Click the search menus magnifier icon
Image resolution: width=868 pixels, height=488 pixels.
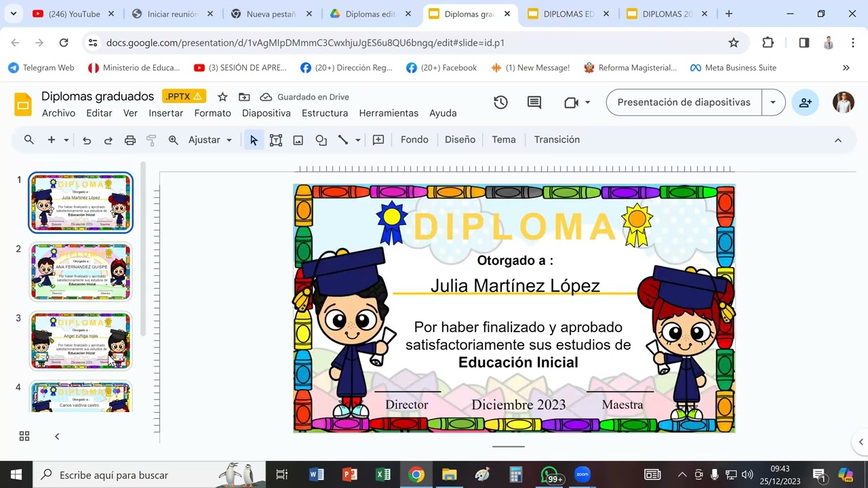pos(28,140)
